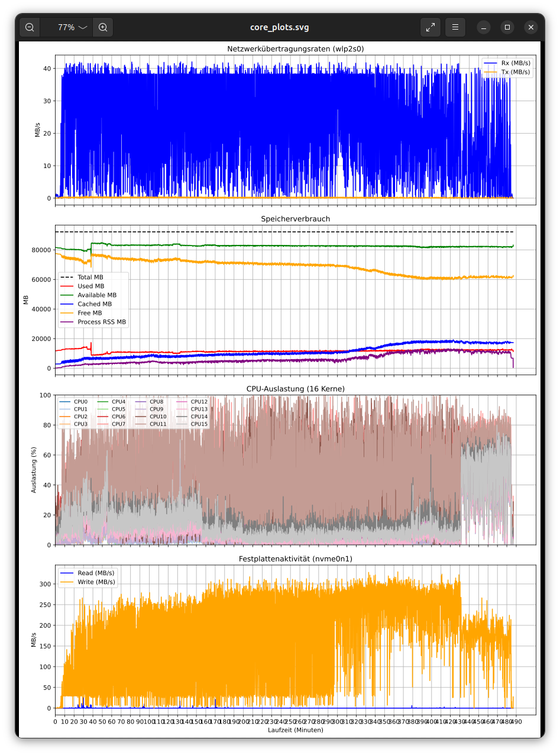Click the CPU0 legend entry
The image size is (560, 755).
tap(74, 402)
